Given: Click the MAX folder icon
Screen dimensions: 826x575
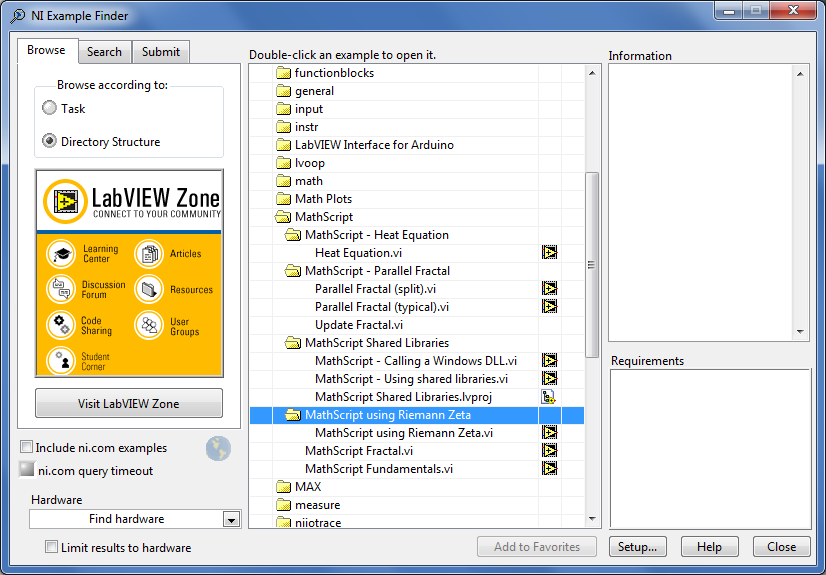Looking at the screenshot, I should point(283,487).
